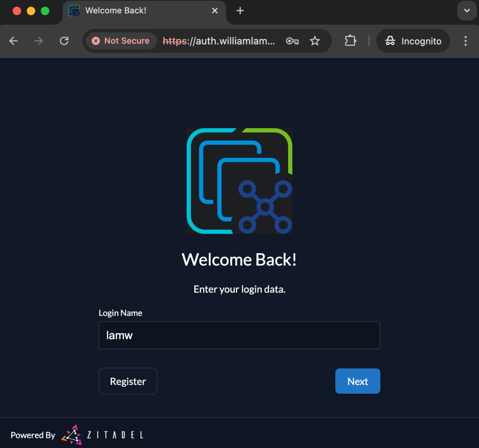The image size is (479, 448).
Task: Open a new browser tab
Action: pos(240,11)
